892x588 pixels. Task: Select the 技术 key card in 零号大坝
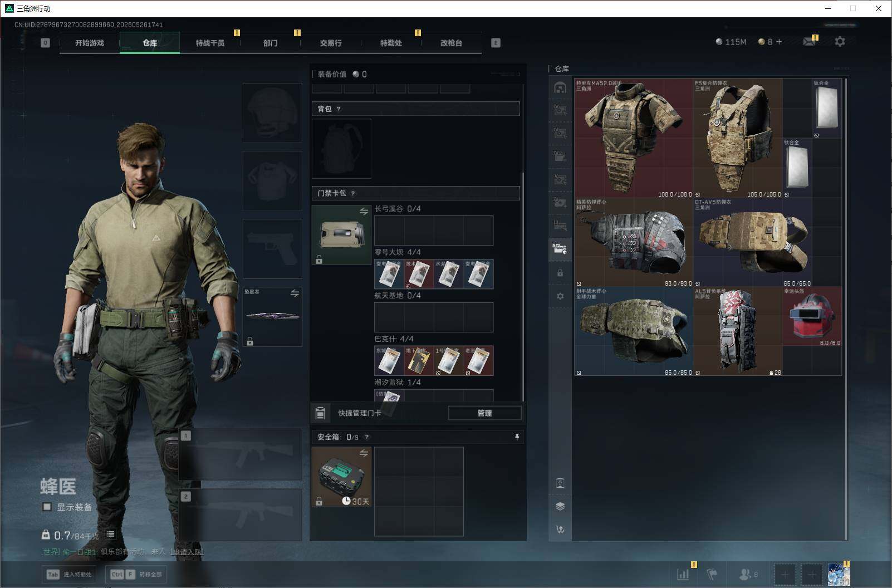(419, 274)
